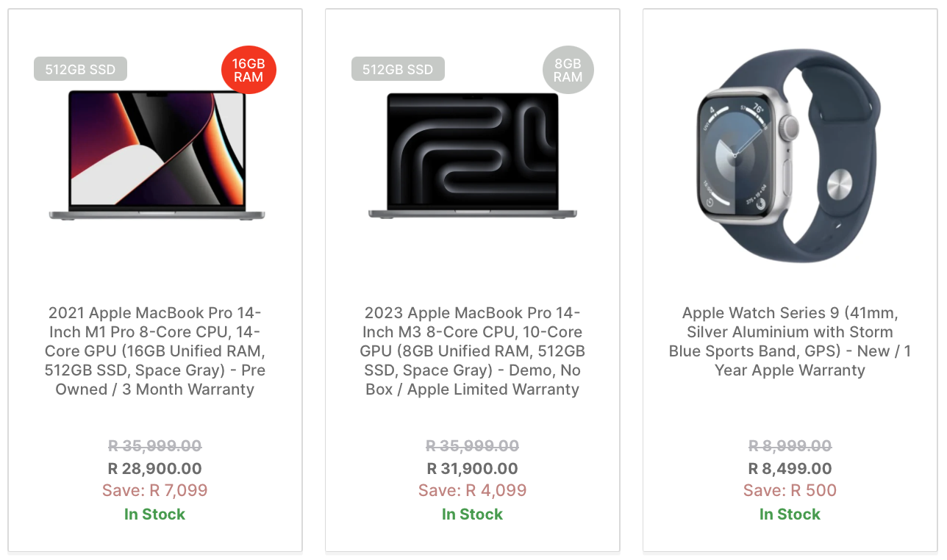947x560 pixels.
Task: Open the 2021 Apple MacBook Pro 14-Inch title link
Action: coord(155,351)
